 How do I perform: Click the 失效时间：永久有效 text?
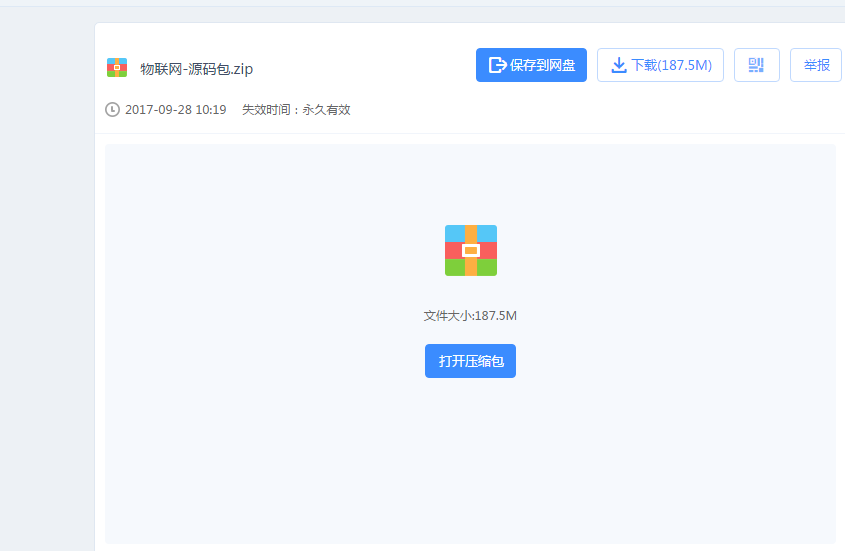296,110
